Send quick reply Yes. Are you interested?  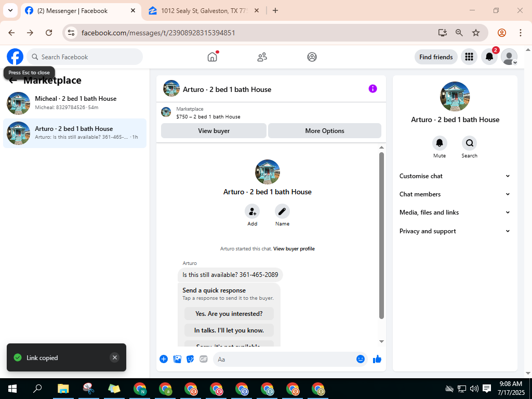[229, 313]
